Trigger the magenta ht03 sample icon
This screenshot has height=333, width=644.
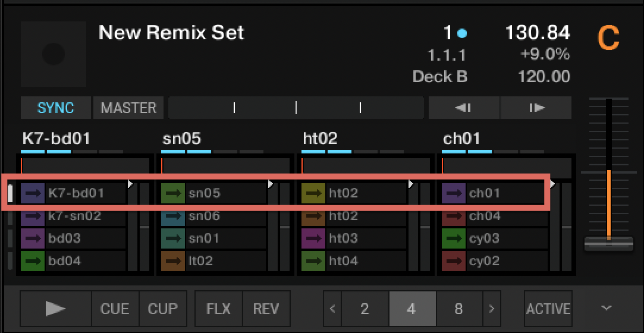coord(313,238)
